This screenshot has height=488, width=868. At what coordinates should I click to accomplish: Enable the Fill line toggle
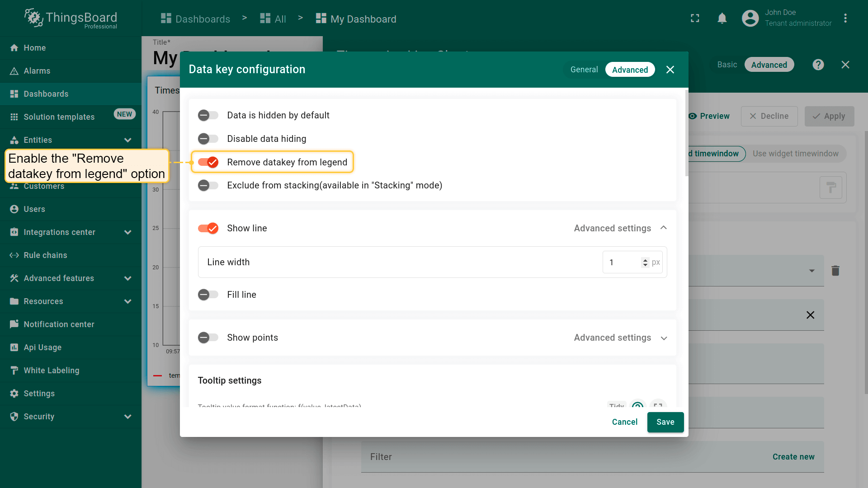pyautogui.click(x=208, y=295)
